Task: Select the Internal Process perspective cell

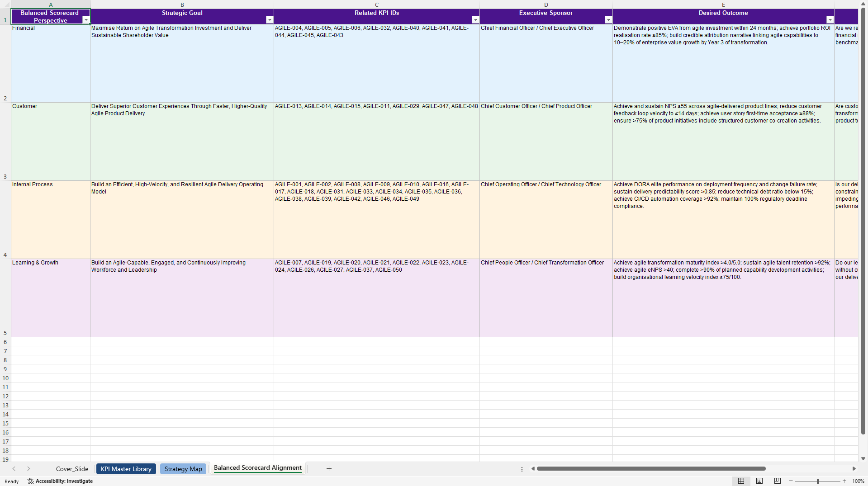Action: (x=51, y=220)
